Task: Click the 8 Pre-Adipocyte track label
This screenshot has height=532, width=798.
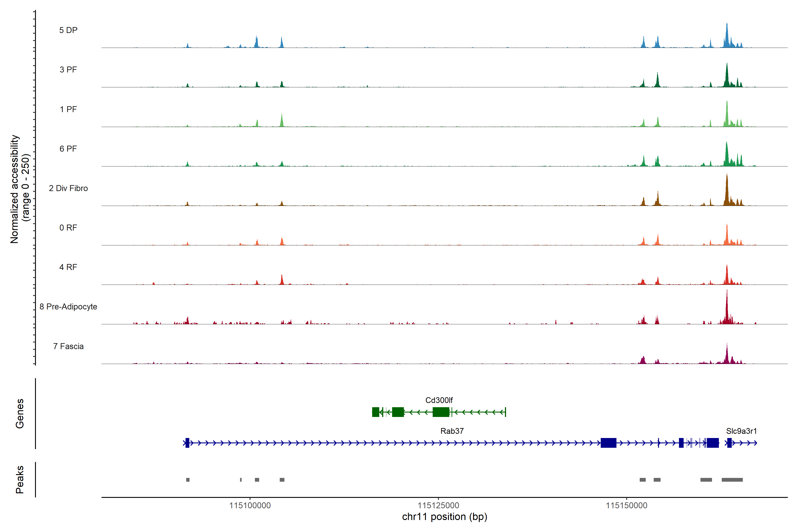Action: point(68,307)
